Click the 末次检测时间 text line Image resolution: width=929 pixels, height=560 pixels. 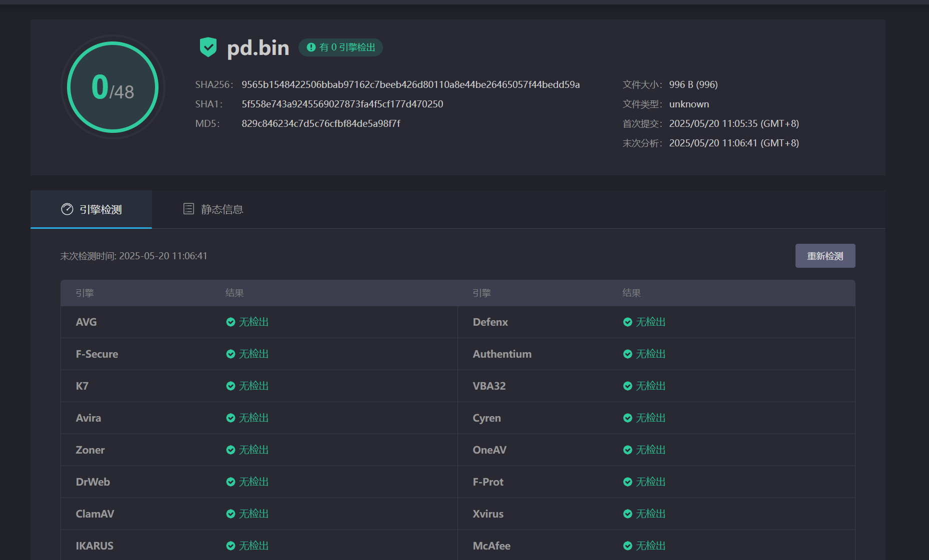(x=133, y=256)
